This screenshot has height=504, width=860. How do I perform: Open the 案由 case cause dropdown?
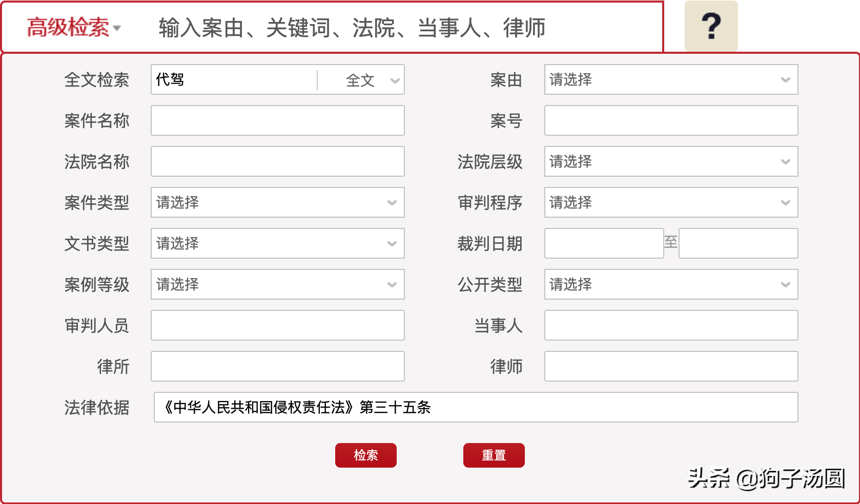670,80
